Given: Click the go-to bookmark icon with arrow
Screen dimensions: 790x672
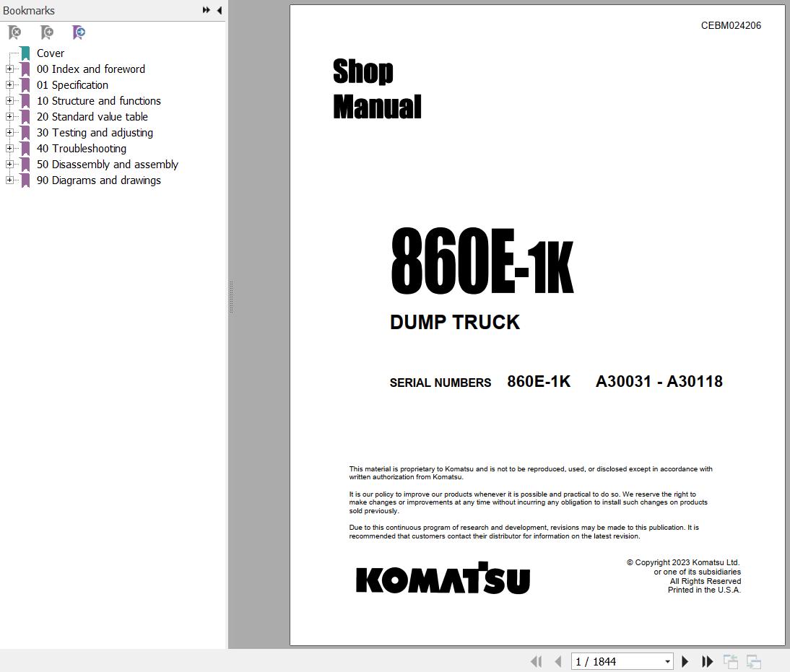Looking at the screenshot, I should [79, 32].
